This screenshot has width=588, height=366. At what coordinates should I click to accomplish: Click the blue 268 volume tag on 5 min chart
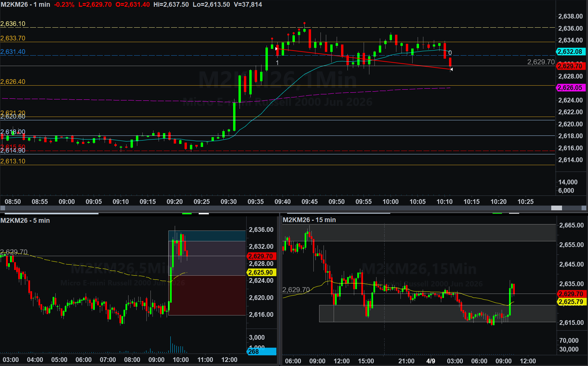pos(261,352)
